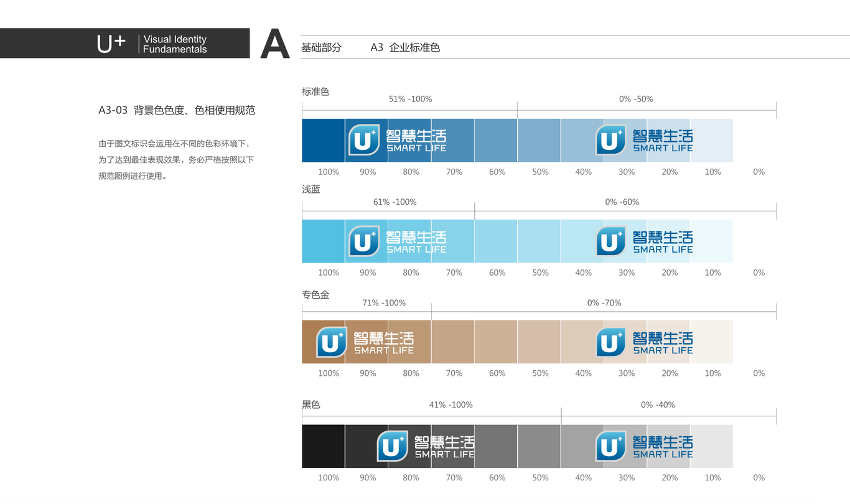Pick the 100% swatch in the 标准色 row
The image size is (850, 504).
(324, 141)
